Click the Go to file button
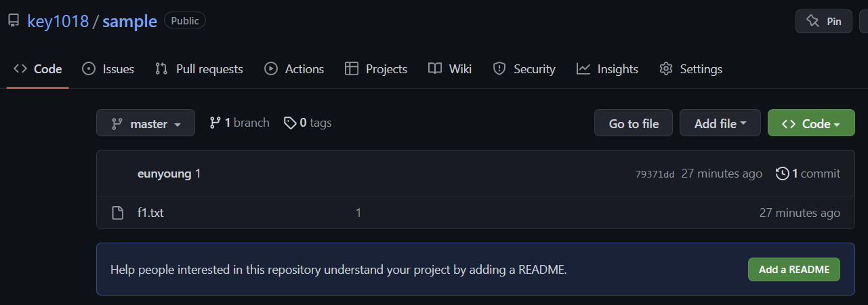Image resolution: width=868 pixels, height=305 pixels. pos(634,123)
